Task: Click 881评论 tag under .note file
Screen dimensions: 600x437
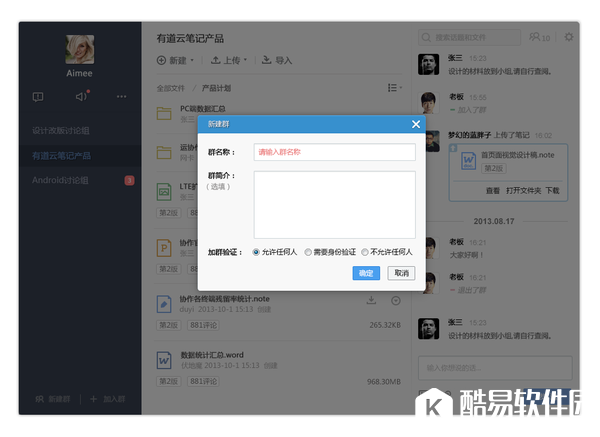Action: pyautogui.click(x=204, y=325)
